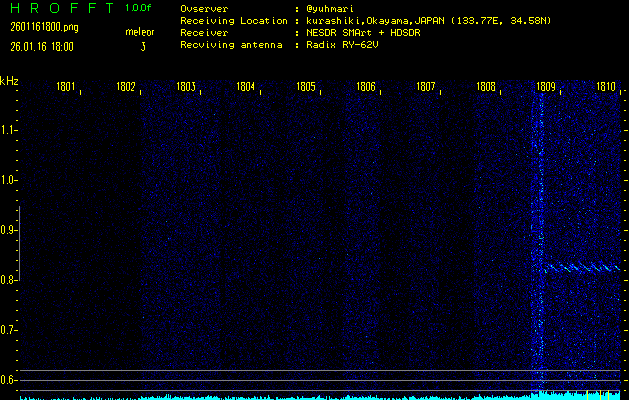Click the 0.9 frequency axis label
629x400 pixels.
(8, 230)
